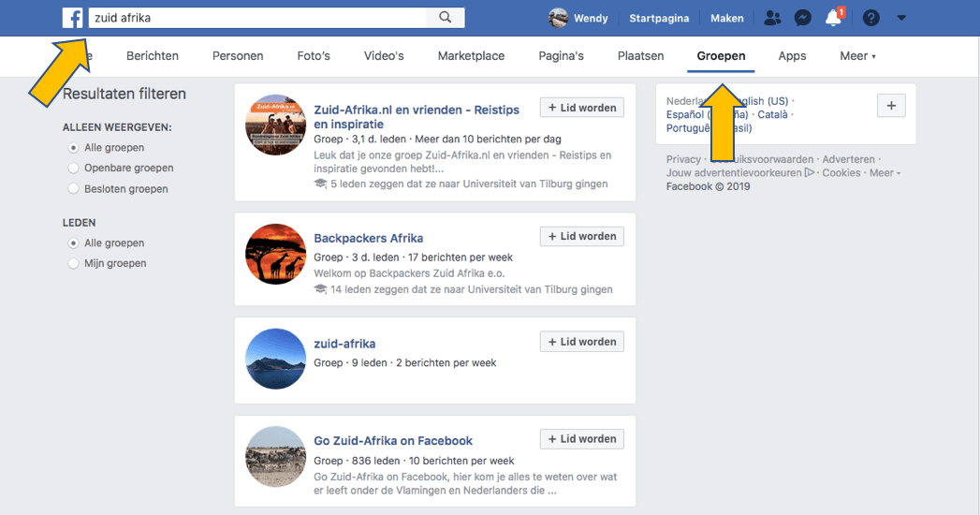Screen dimensions: 980x515
Task: Switch to the Video's tab
Action: tap(384, 55)
